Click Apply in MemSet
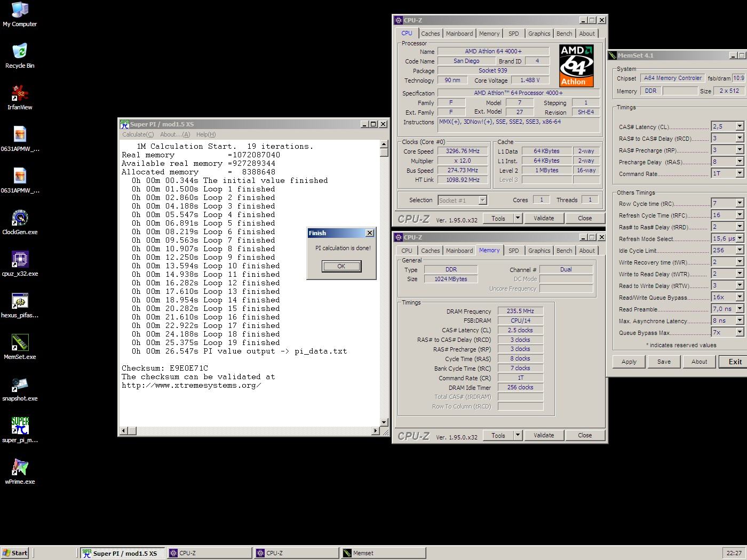Viewport: 747px width, 560px height. click(629, 362)
